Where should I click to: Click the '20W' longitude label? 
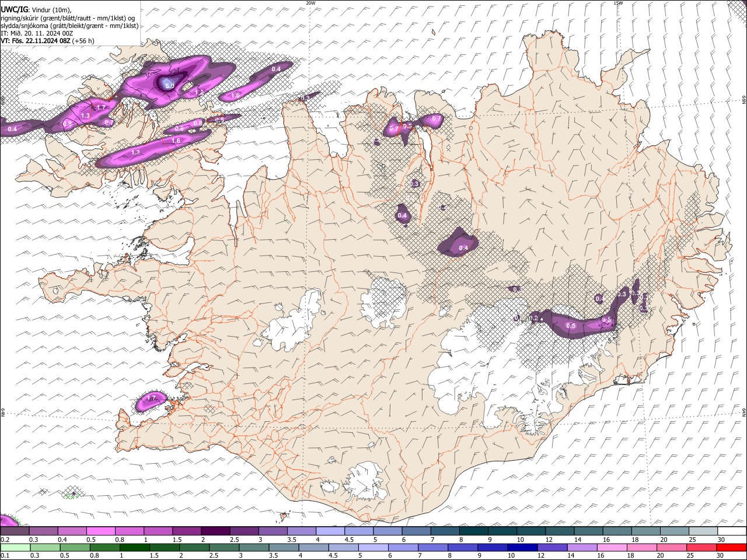click(310, 3)
